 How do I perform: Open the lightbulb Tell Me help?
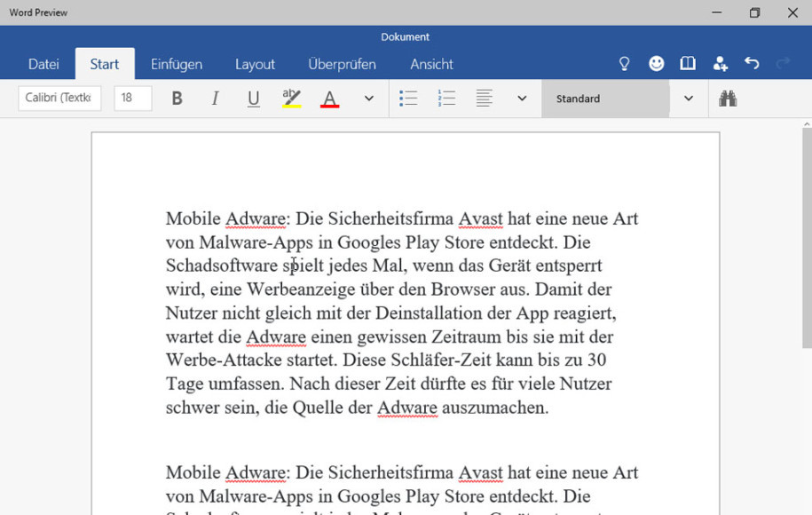coord(625,64)
